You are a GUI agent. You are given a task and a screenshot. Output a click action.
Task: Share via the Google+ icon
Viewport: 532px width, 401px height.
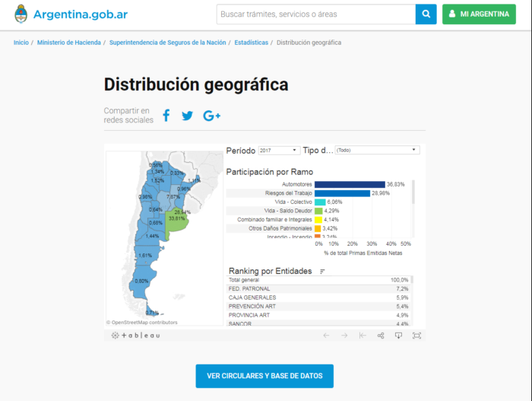point(211,116)
